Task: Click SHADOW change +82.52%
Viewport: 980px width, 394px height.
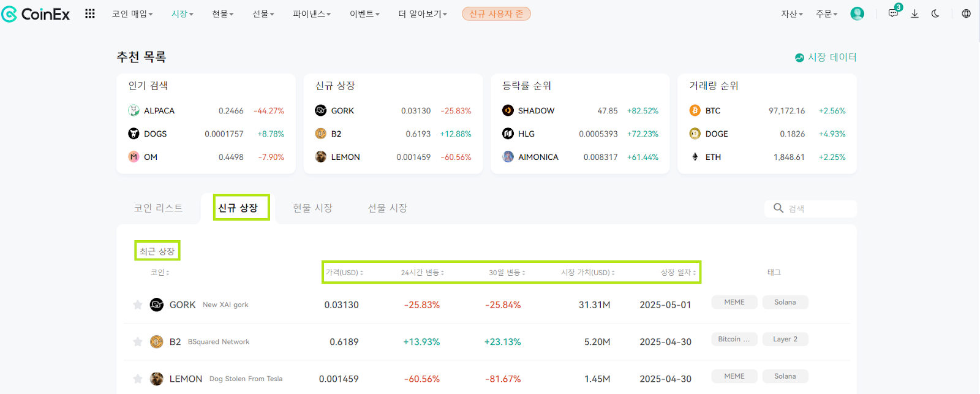Action: coord(643,111)
